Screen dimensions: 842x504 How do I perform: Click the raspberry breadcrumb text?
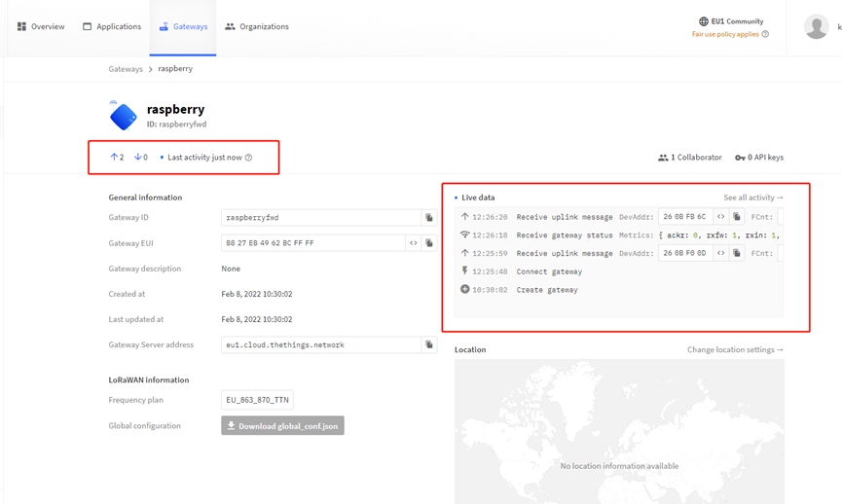point(175,69)
